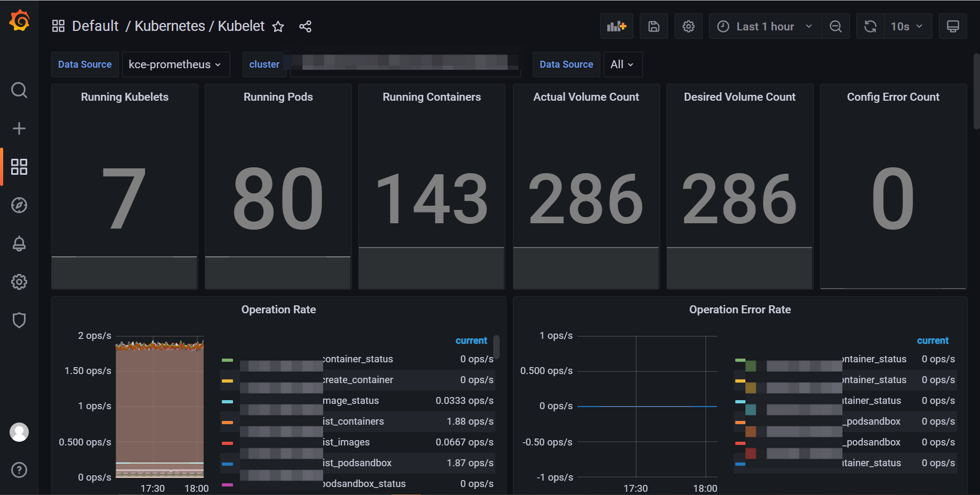Click the Grafana logo home icon
The width and height of the screenshot is (980, 495).
[x=19, y=21]
